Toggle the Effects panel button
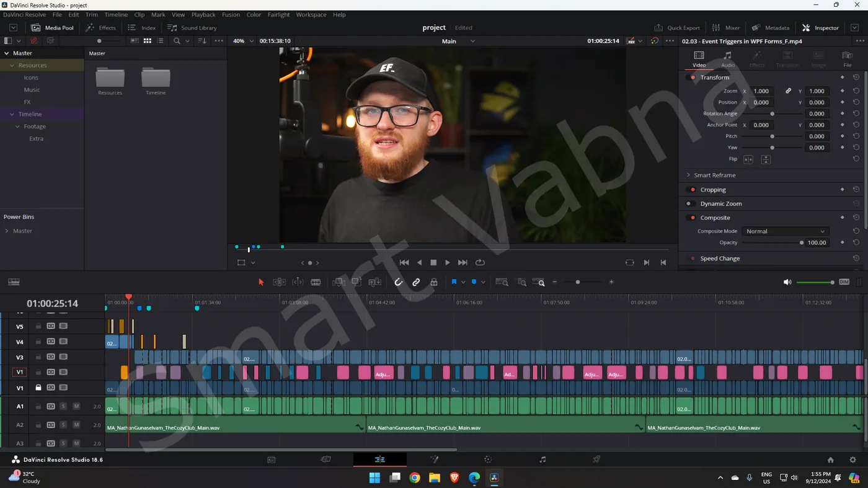The image size is (868, 488). [x=101, y=28]
